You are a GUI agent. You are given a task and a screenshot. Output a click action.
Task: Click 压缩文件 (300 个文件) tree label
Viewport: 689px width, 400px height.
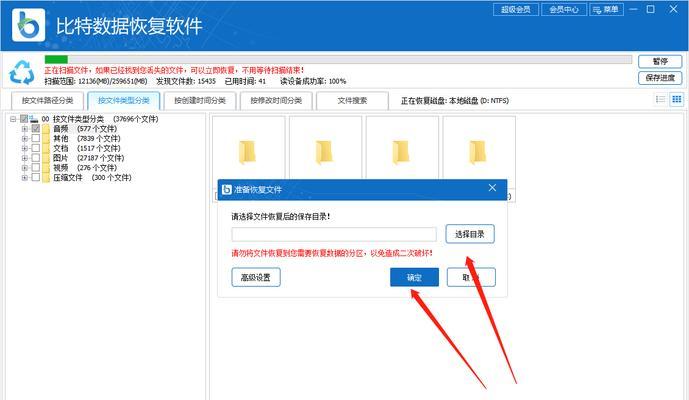click(92, 178)
